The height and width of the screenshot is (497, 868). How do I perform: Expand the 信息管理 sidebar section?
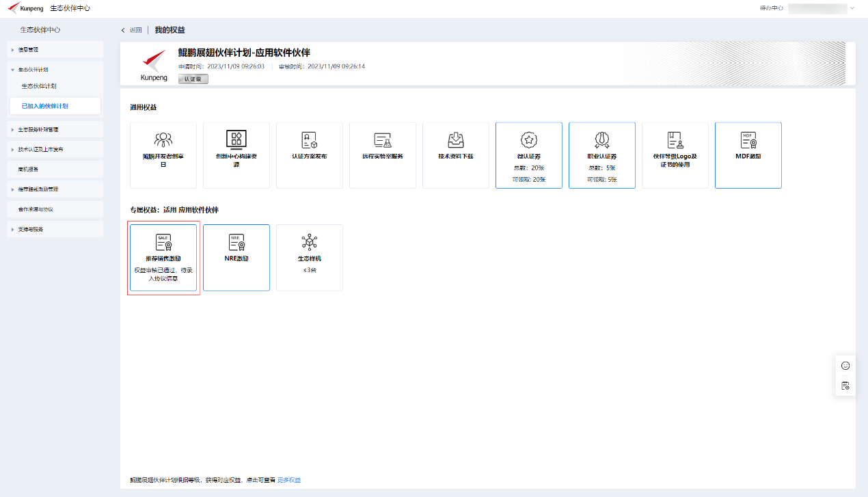(x=55, y=49)
